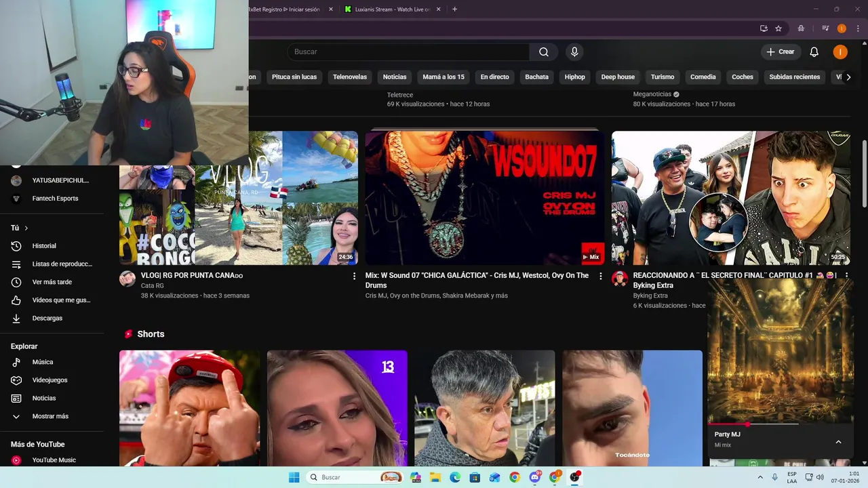This screenshot has height=488, width=868.
Task: Bookmark this page with star icon
Action: 778,28
